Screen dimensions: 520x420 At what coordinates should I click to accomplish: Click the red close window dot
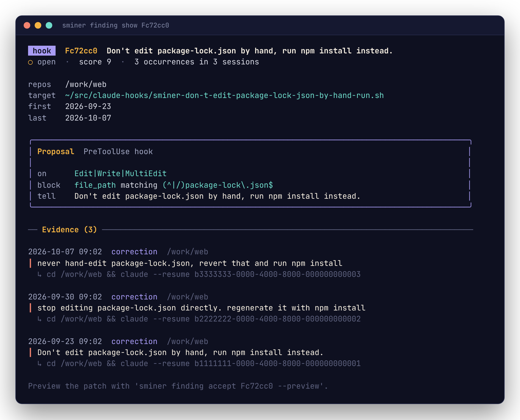click(x=27, y=25)
